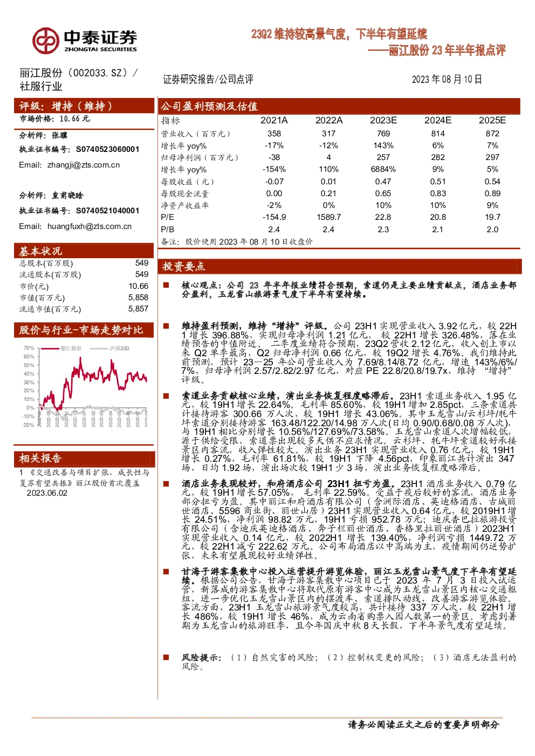The width and height of the screenshot is (535, 756).
Task: Click the report title 23Q2维持较高景气度
Action: tap(339, 34)
